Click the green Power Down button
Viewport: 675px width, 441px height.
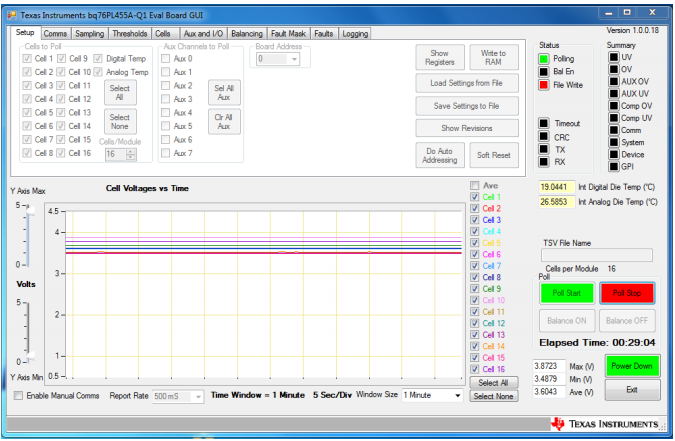pos(632,366)
